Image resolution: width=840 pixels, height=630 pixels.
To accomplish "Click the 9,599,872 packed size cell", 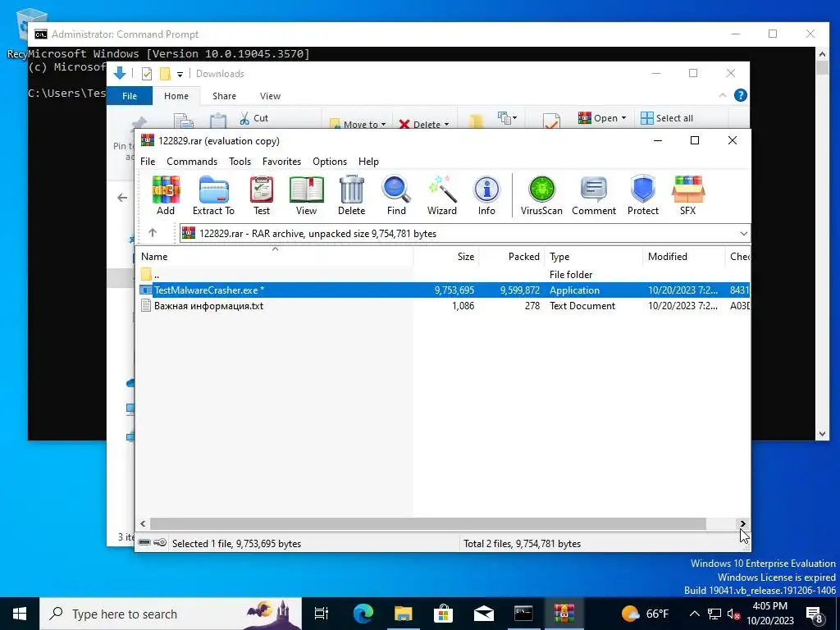I will coord(519,290).
